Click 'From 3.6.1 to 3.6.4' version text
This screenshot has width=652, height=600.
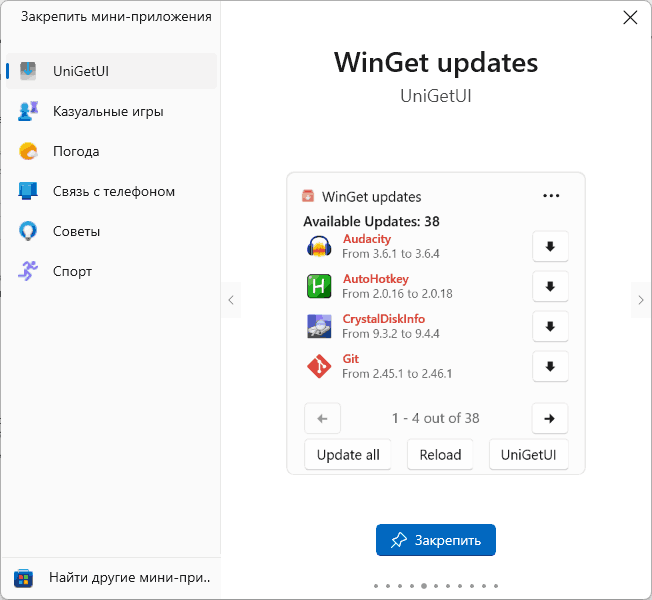(391, 254)
